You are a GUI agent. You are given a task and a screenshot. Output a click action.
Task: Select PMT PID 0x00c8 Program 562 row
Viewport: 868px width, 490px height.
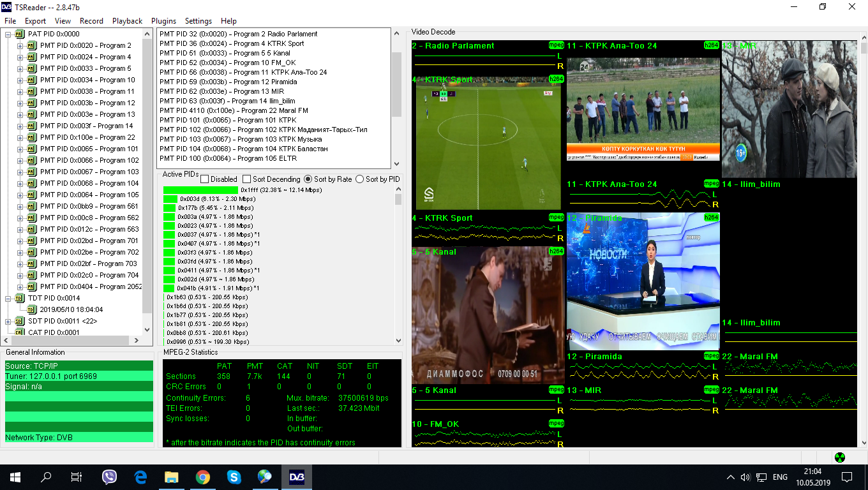pos(89,218)
